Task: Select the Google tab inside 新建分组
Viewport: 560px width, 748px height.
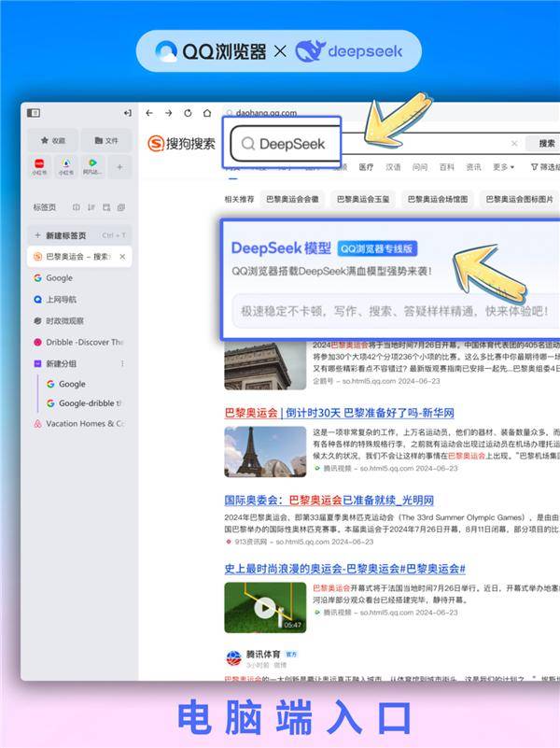Action: click(86, 384)
